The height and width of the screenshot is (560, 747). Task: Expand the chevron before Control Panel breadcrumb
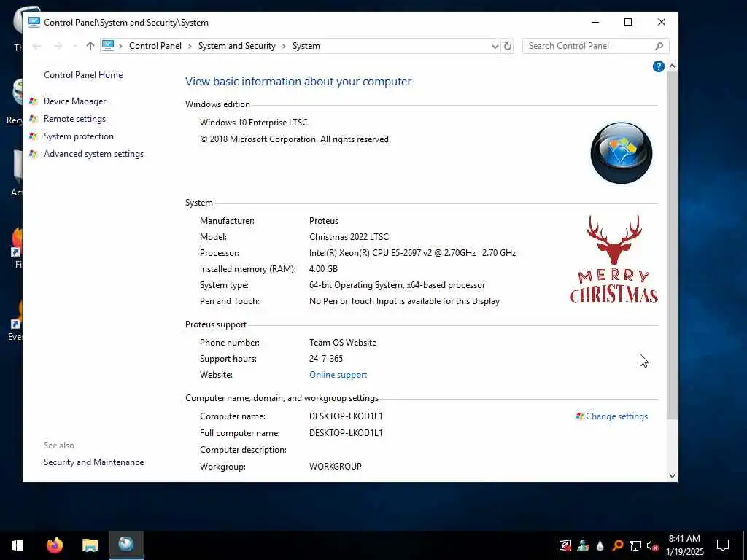point(120,46)
